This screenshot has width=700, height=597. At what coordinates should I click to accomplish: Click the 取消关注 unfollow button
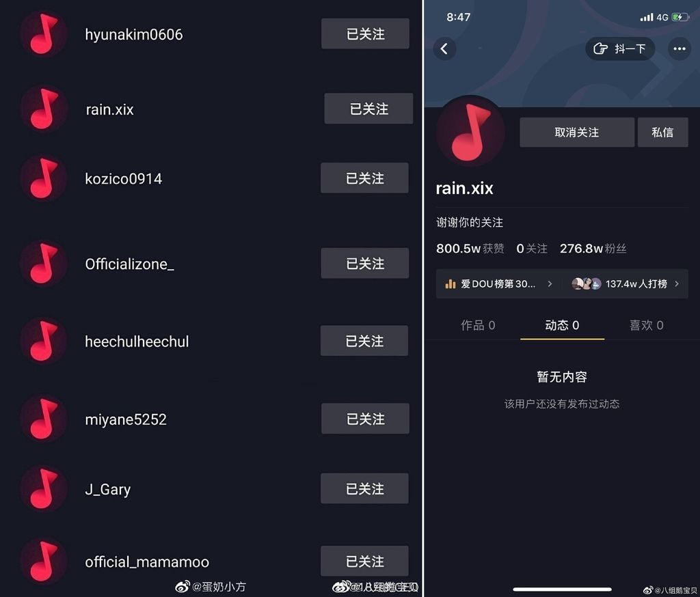tap(577, 132)
